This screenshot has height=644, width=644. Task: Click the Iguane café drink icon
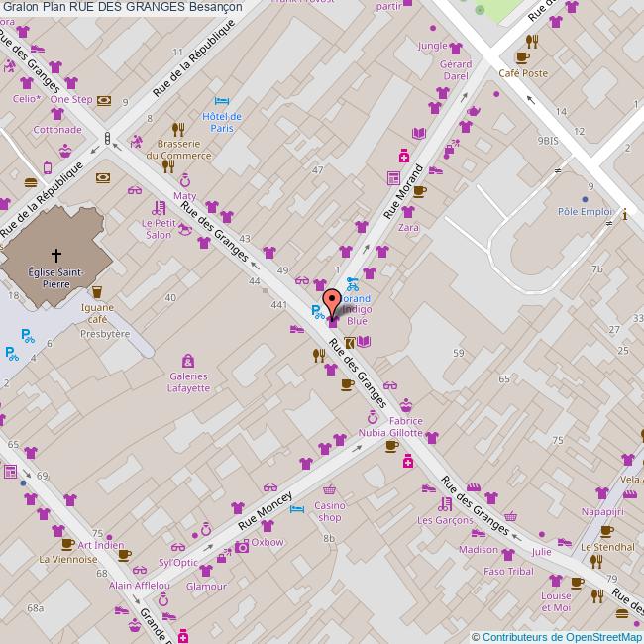96,291
